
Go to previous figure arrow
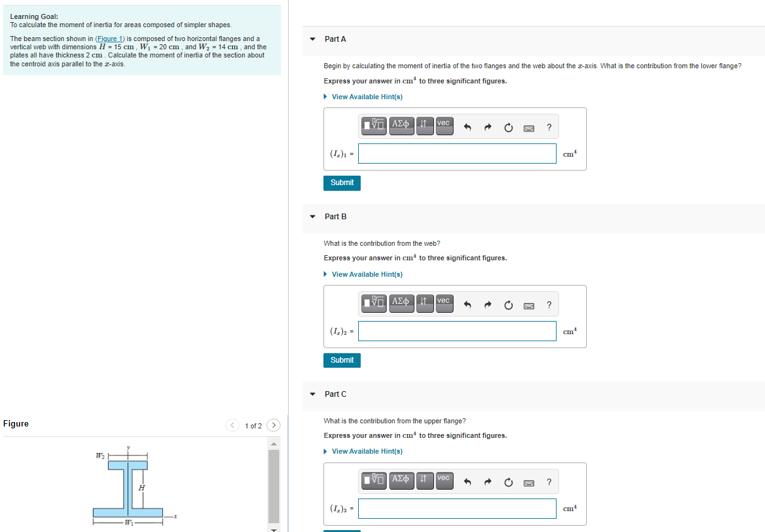232,425
